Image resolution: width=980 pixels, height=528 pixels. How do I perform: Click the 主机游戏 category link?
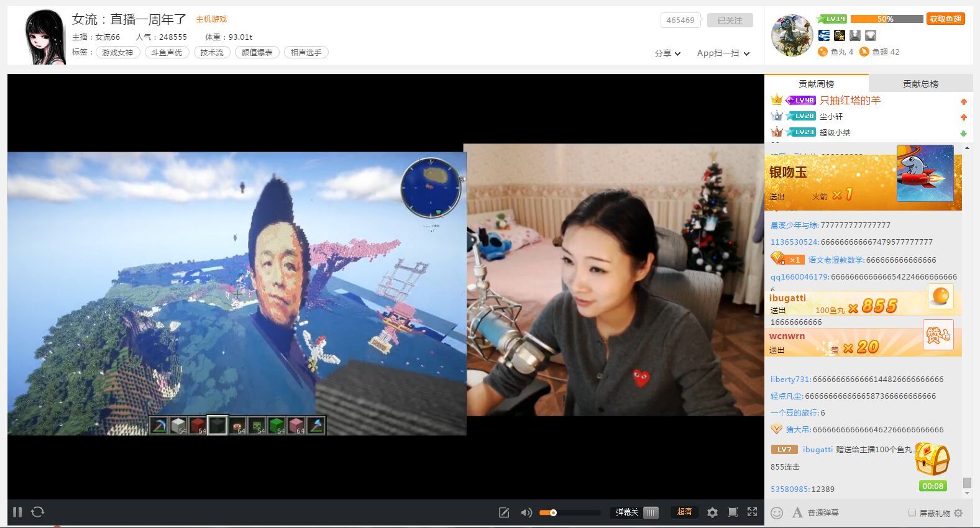click(211, 19)
